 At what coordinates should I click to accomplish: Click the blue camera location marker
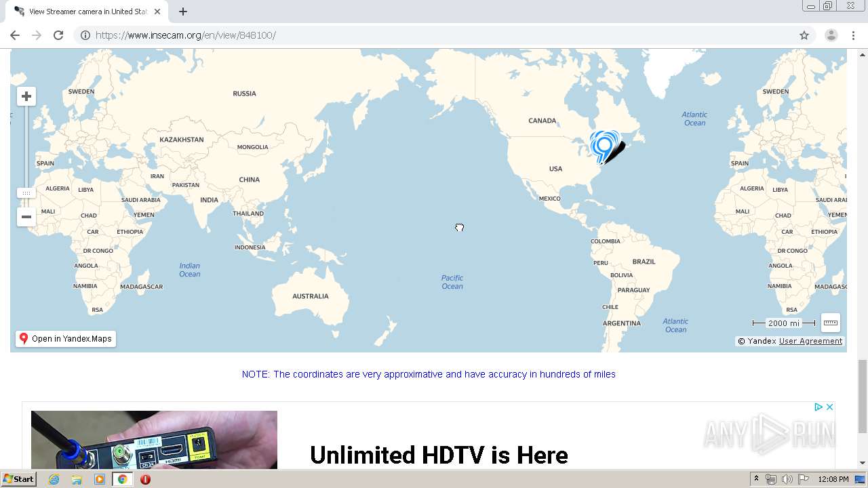[603, 147]
